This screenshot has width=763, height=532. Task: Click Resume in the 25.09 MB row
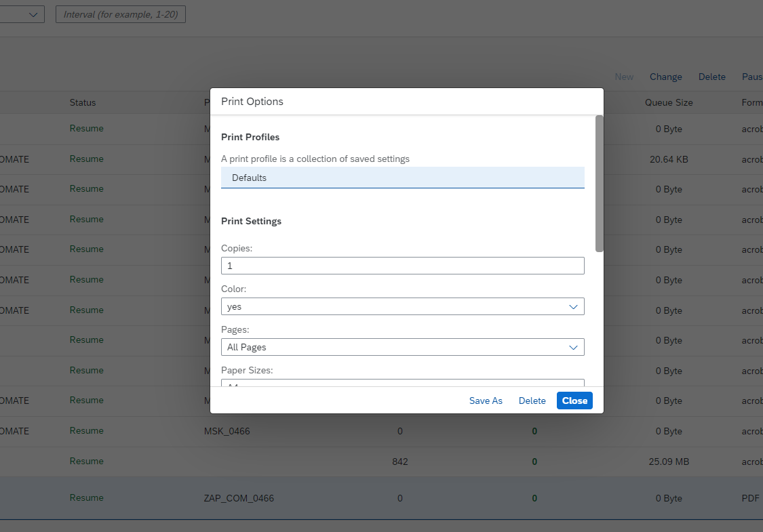tap(87, 461)
